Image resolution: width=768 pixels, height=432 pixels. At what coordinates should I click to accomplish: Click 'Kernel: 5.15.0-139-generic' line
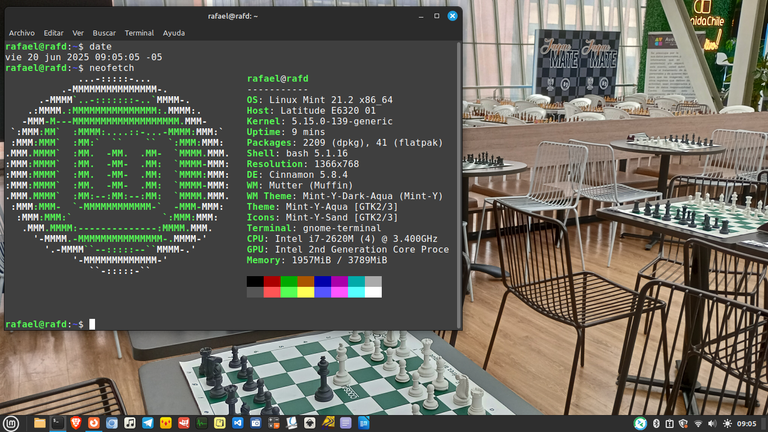click(x=320, y=121)
